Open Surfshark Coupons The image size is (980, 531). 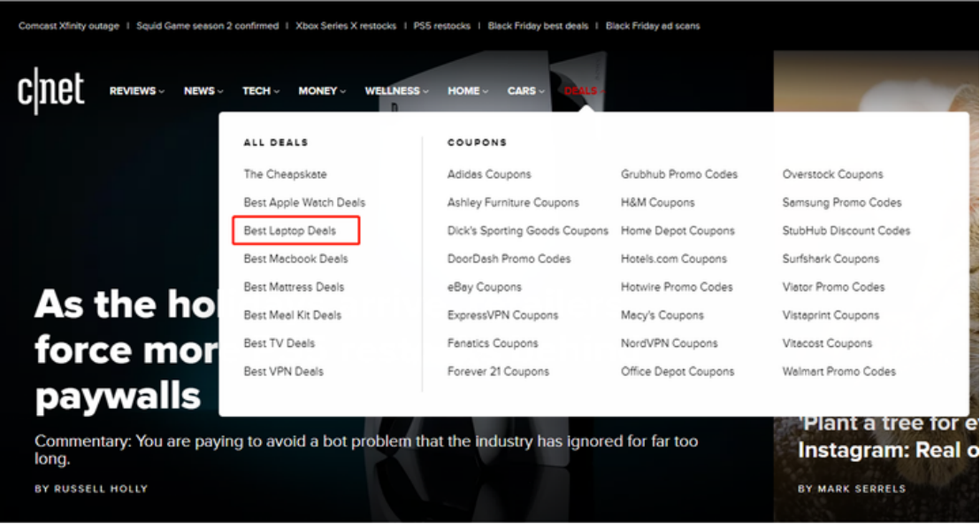[831, 259]
